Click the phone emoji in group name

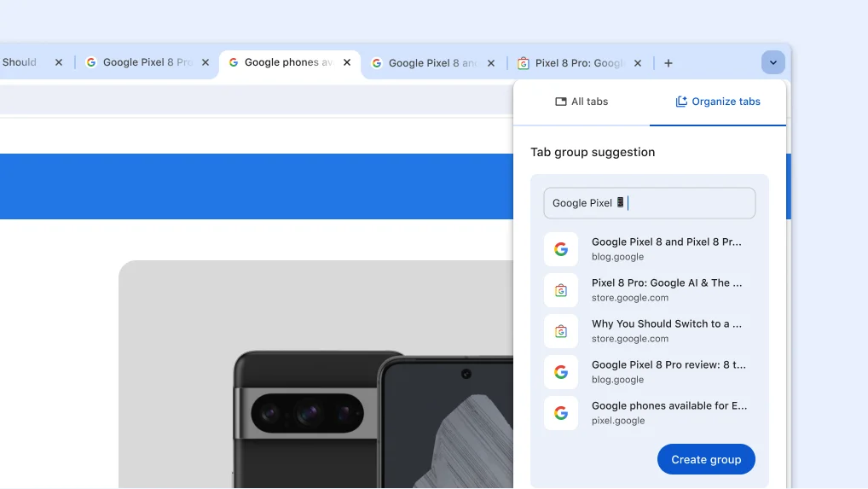coord(621,203)
